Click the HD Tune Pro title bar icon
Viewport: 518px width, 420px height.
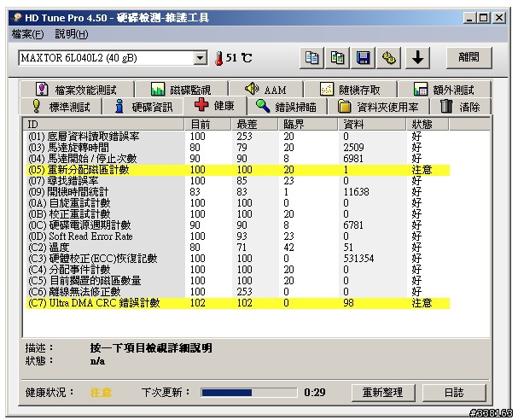click(16, 17)
